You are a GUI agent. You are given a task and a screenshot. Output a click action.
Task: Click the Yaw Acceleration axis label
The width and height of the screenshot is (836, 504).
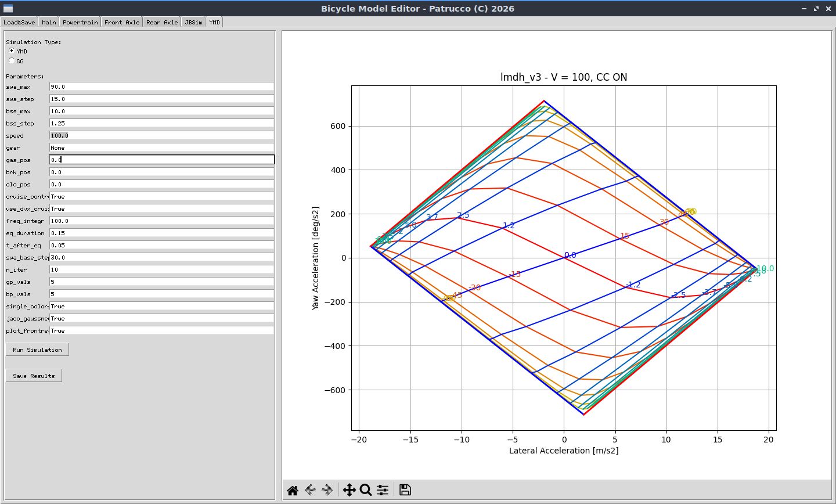pyautogui.click(x=316, y=258)
